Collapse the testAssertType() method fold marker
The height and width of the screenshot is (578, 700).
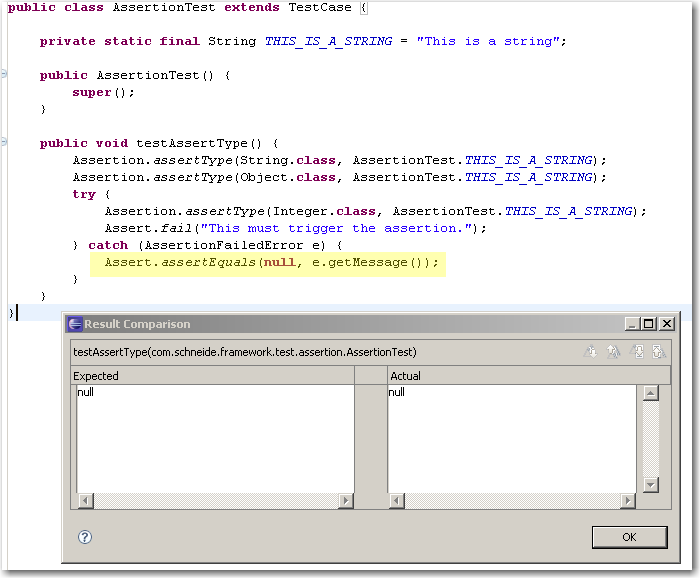coord(4,143)
